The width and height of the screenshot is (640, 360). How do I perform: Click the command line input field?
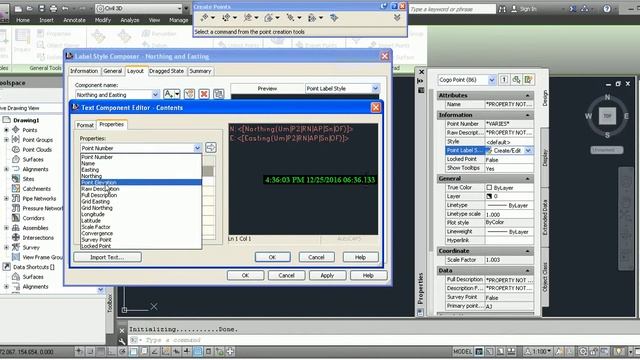click(384, 340)
